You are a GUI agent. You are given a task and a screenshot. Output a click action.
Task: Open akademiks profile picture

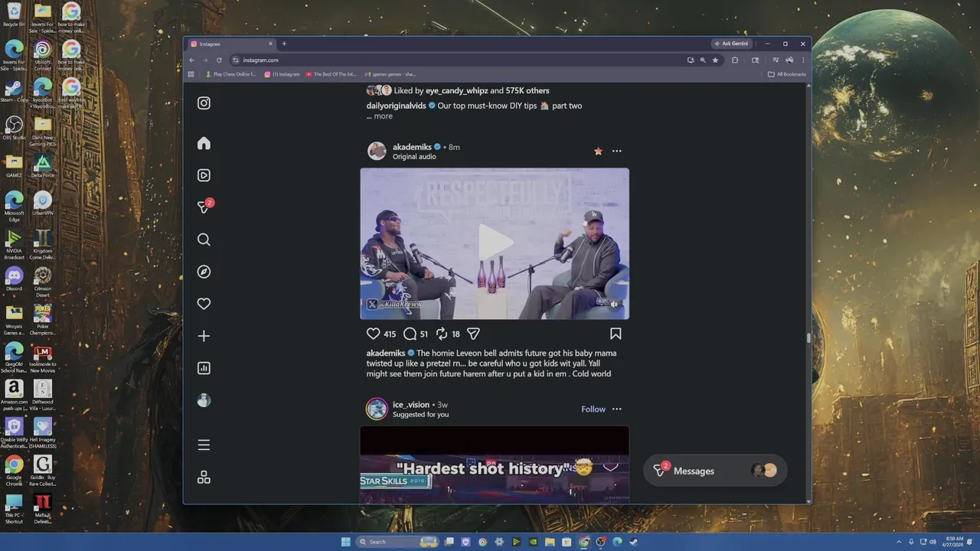pyautogui.click(x=377, y=151)
